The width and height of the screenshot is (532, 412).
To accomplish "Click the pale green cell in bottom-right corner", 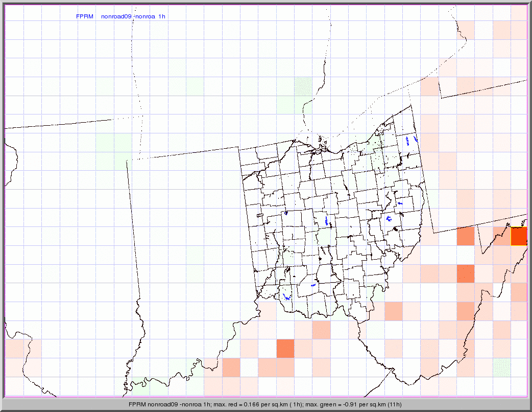I will pos(502,367).
